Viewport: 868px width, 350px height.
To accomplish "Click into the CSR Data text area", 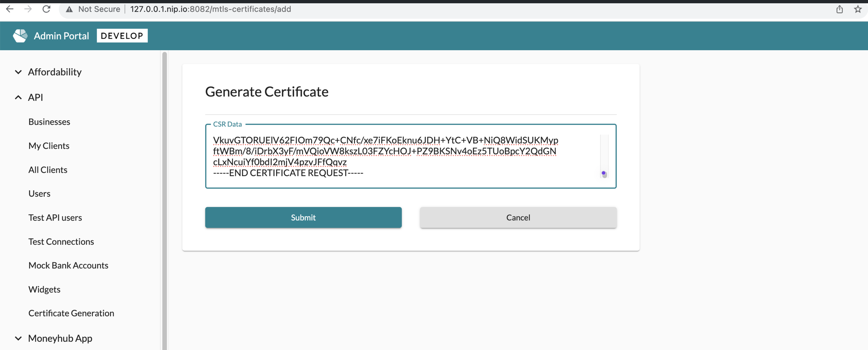I will 411,156.
